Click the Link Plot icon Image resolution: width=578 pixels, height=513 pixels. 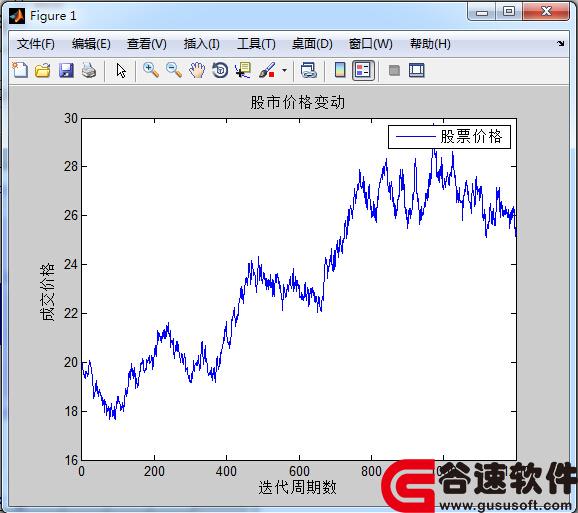tap(309, 70)
